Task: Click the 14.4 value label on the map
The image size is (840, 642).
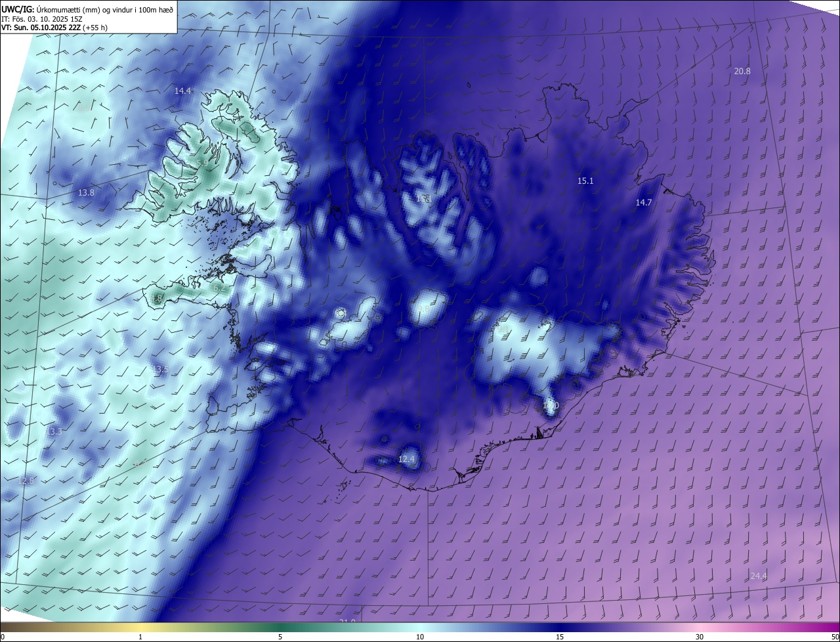Action: coord(182,91)
